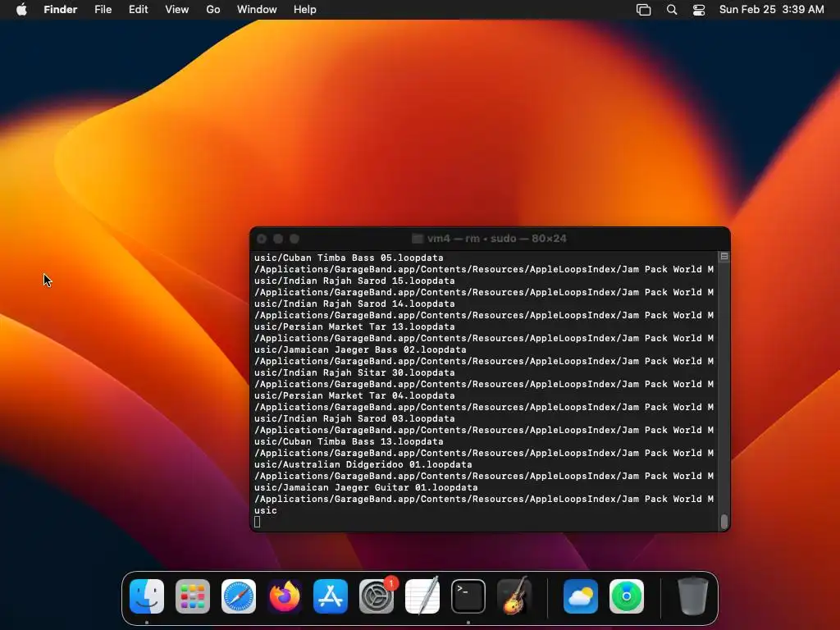Launch GarageBand from the Dock
The image size is (840, 630).
pos(514,596)
